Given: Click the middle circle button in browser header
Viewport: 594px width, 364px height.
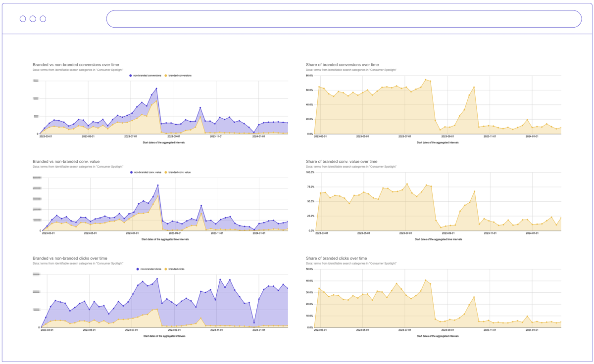Looking at the screenshot, I should pos(33,19).
